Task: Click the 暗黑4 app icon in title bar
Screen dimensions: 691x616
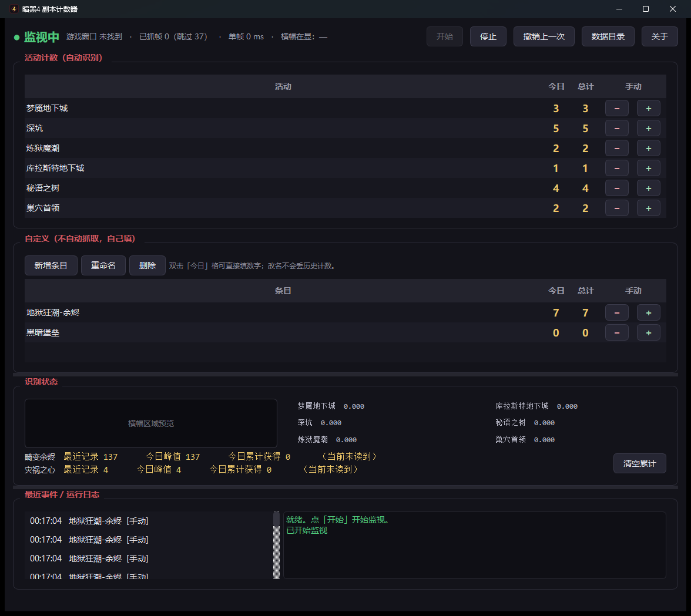Action: click(14, 9)
